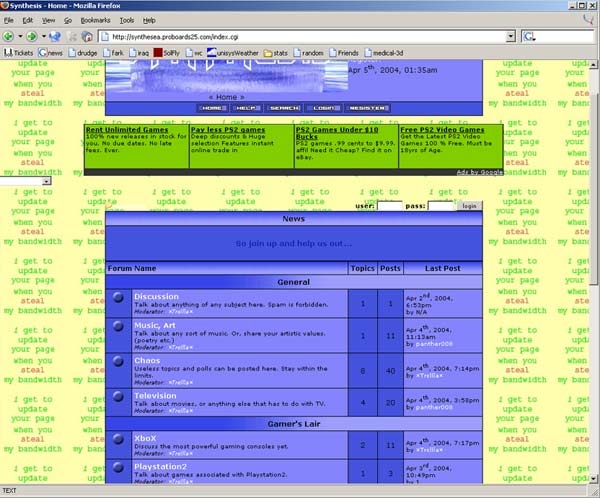Click the blue orb icon beside Television
This screenshot has width=600, height=498.
coord(118,400)
